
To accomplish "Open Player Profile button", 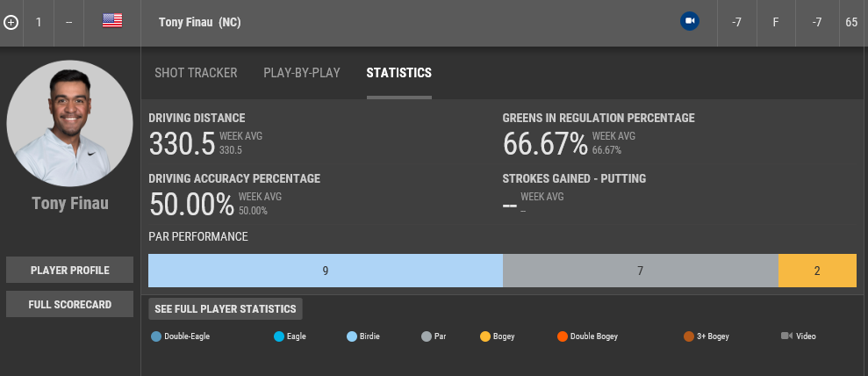I will 69,270.
